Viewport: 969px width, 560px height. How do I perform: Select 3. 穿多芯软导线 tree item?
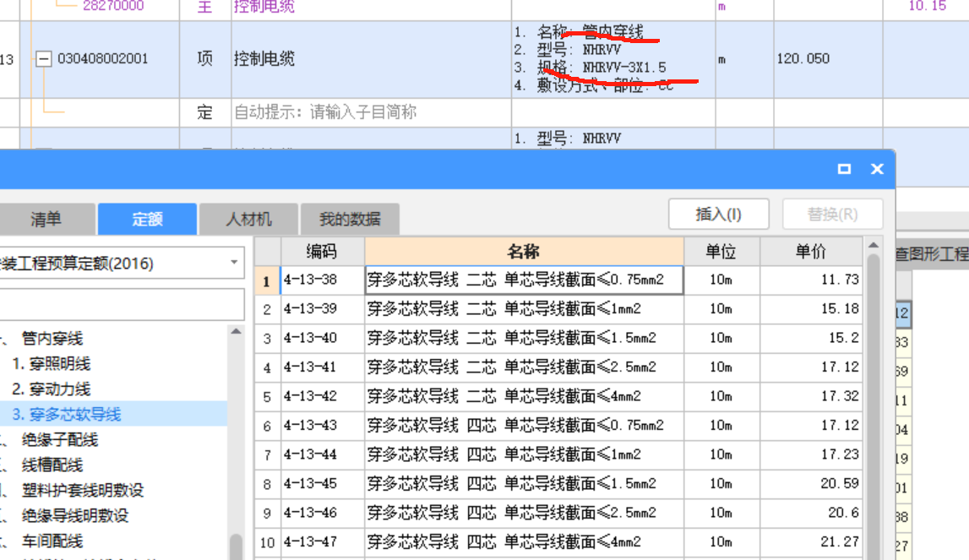click(67, 414)
